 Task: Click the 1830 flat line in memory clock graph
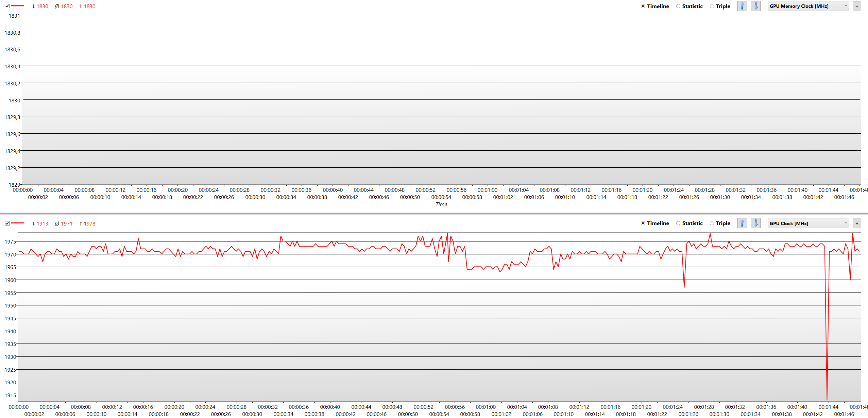(x=441, y=100)
